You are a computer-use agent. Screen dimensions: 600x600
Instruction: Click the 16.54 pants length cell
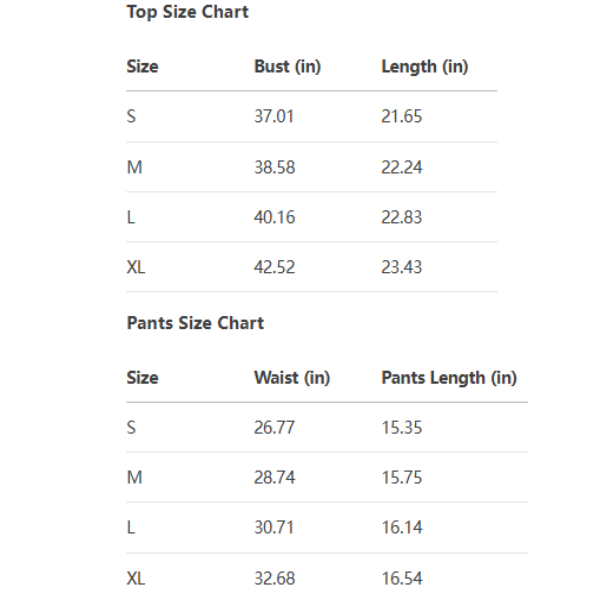click(401, 578)
